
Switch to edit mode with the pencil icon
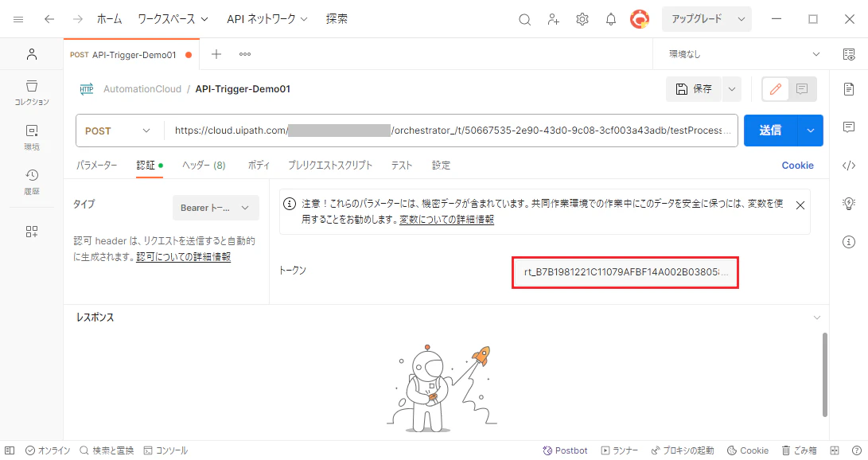(776, 89)
